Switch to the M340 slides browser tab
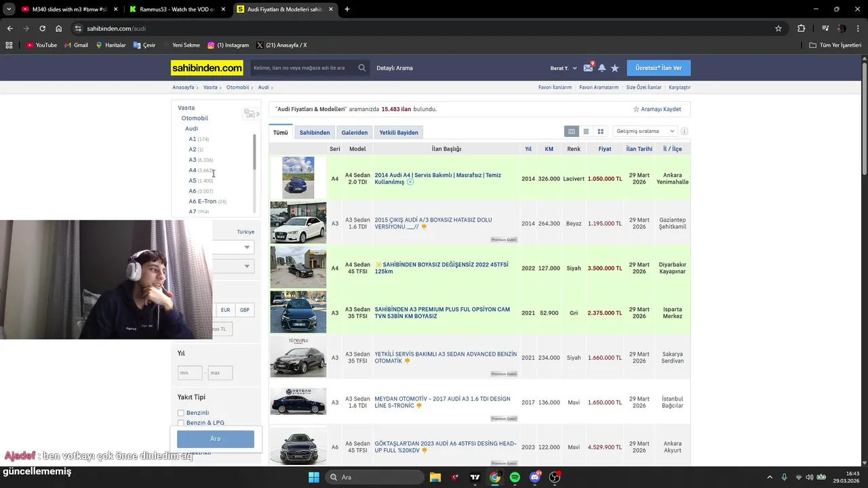The width and height of the screenshot is (868, 488). [68, 9]
